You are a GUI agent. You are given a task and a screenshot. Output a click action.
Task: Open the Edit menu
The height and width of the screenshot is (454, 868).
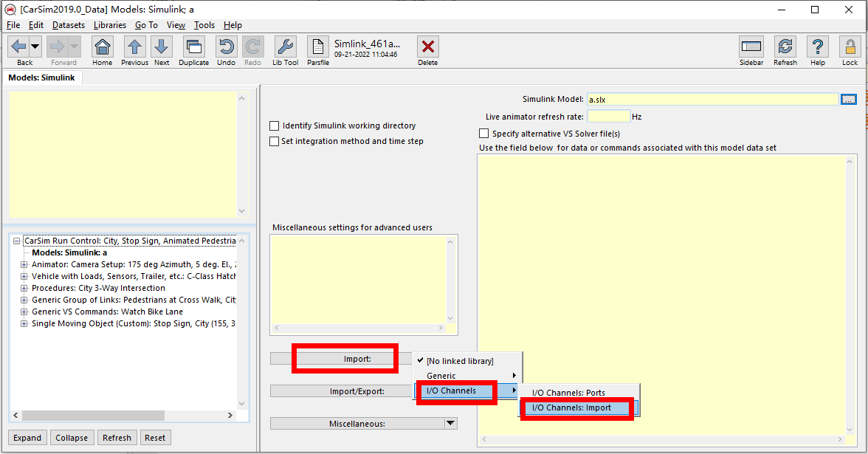(x=36, y=25)
